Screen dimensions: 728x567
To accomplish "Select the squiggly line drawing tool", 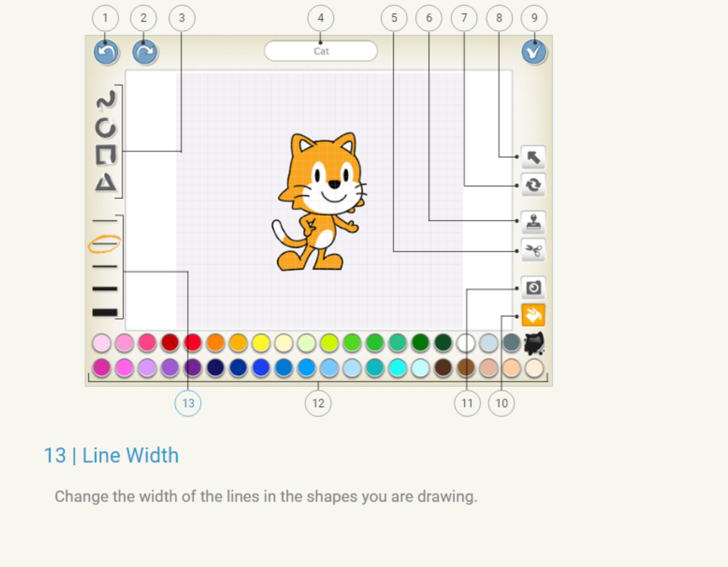I will pyautogui.click(x=106, y=100).
